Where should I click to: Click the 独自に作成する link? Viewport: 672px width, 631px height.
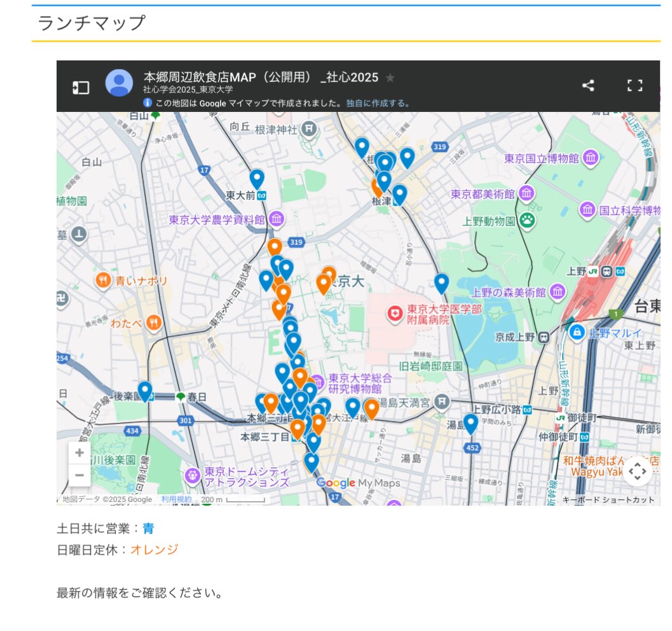point(378,103)
